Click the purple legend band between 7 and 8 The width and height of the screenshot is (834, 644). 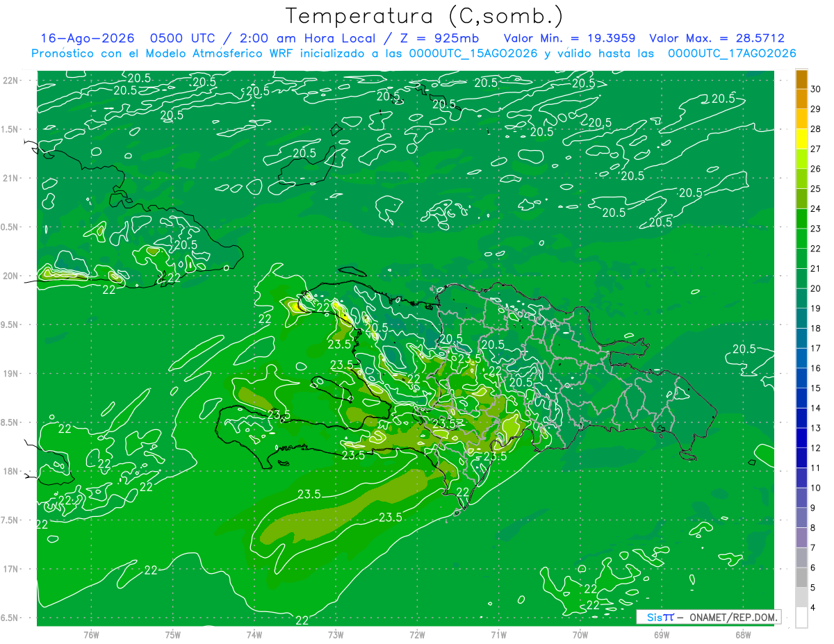(x=801, y=538)
